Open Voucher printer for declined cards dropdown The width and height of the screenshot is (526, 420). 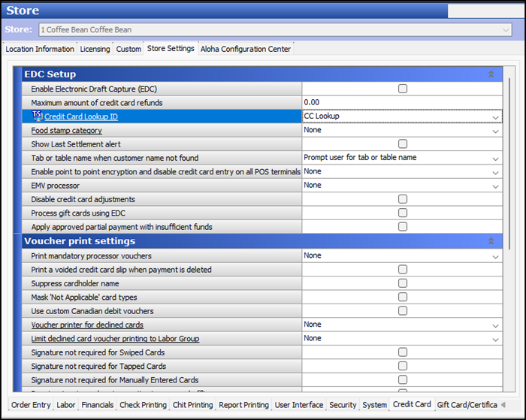click(x=495, y=325)
